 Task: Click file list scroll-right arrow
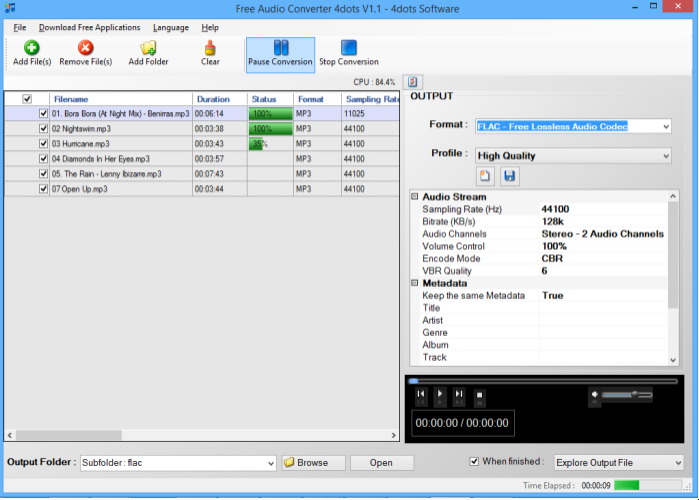(394, 435)
